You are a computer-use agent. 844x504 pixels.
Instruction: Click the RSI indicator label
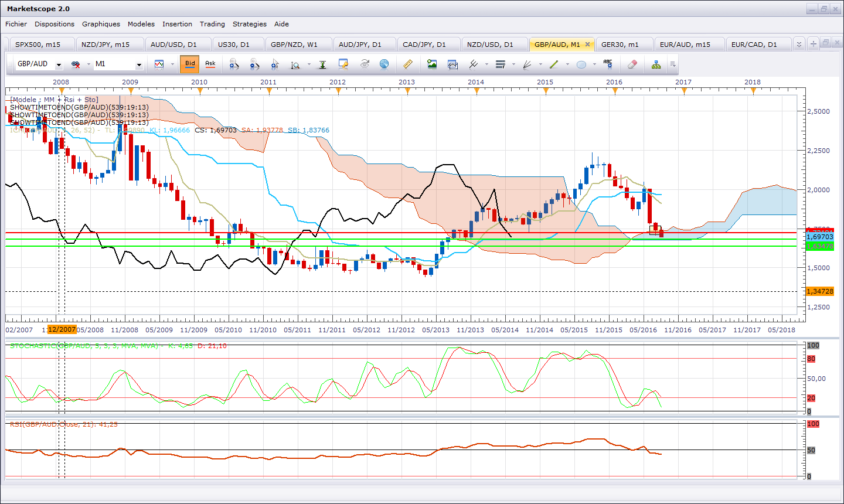pos(64,424)
